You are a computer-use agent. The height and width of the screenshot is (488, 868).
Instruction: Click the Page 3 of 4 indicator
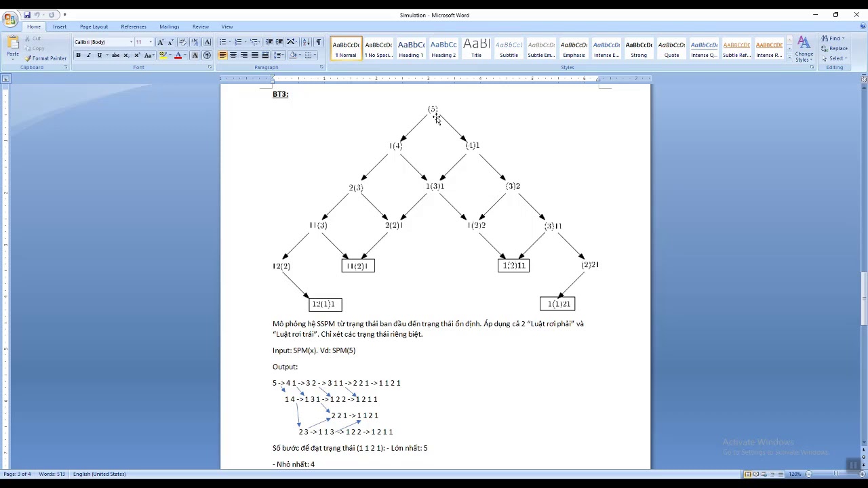17,474
